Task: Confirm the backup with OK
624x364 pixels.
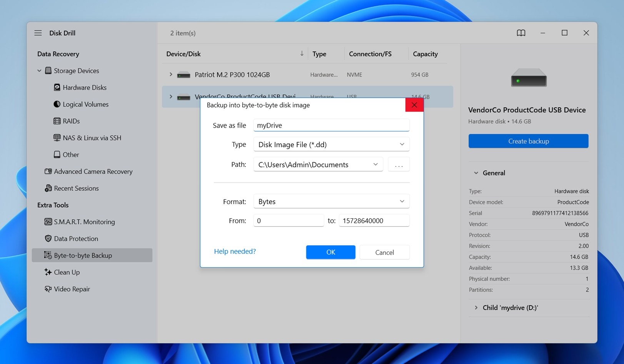Action: (x=331, y=252)
